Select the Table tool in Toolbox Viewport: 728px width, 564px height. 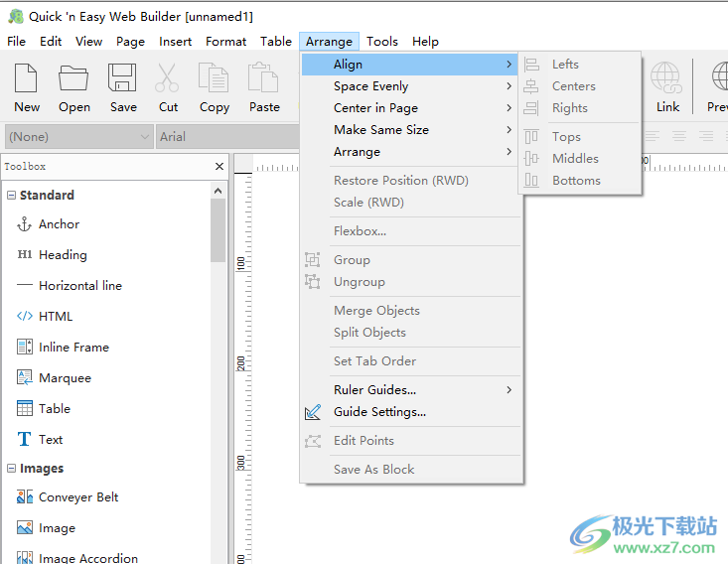click(44, 408)
